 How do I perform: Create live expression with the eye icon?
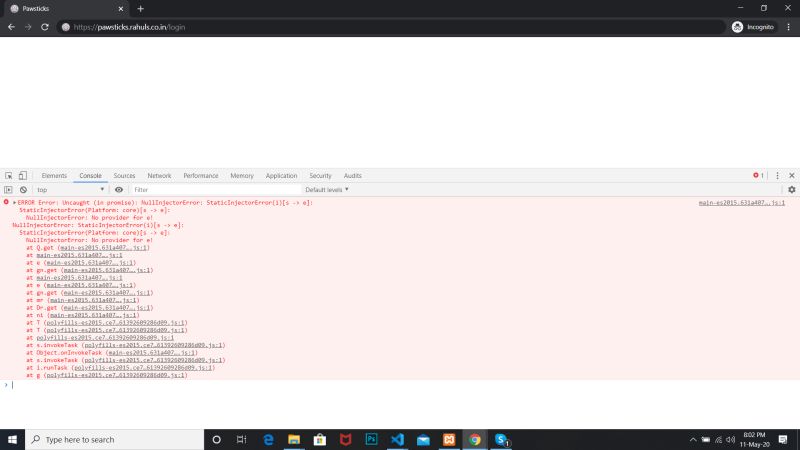(119, 190)
